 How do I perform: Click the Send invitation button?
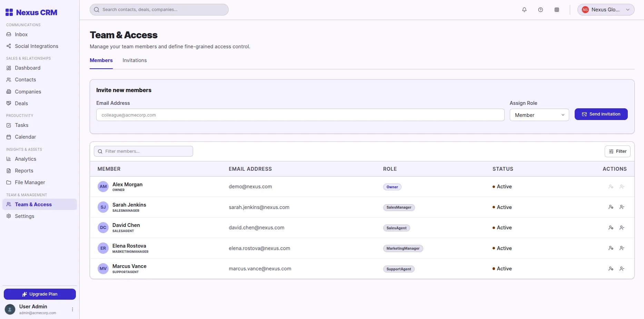(x=601, y=114)
